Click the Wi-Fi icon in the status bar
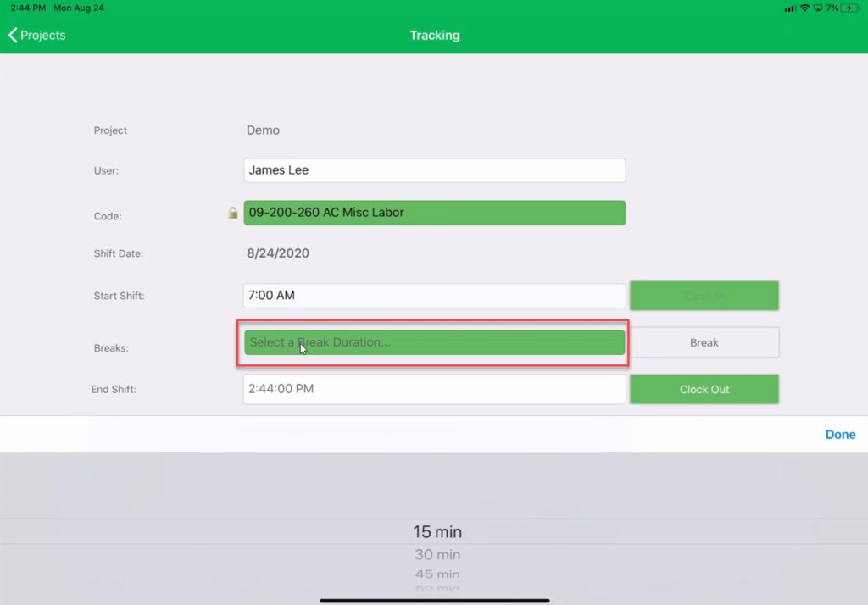The image size is (868, 605). click(804, 8)
